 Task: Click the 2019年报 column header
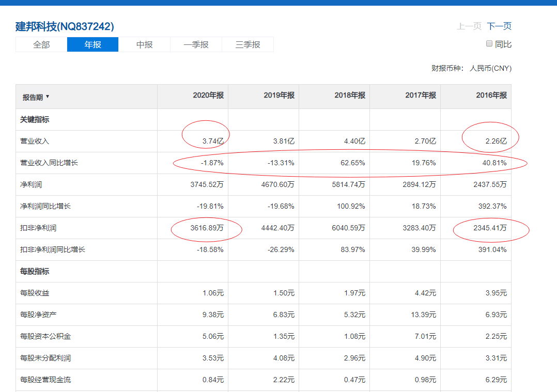(279, 96)
